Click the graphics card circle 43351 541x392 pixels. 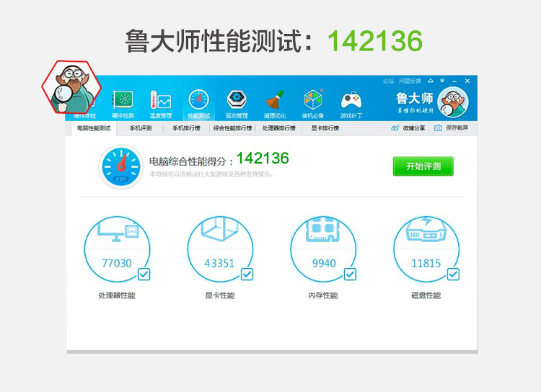click(220, 249)
